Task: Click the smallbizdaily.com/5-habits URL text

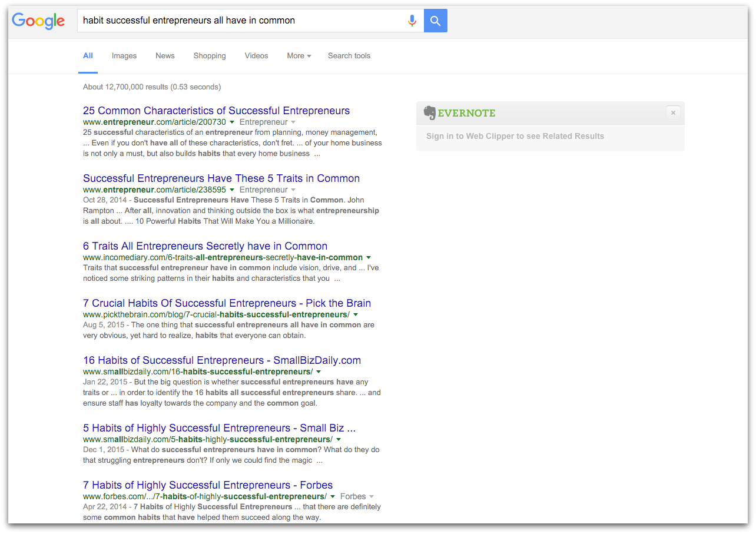Action: tap(208, 440)
